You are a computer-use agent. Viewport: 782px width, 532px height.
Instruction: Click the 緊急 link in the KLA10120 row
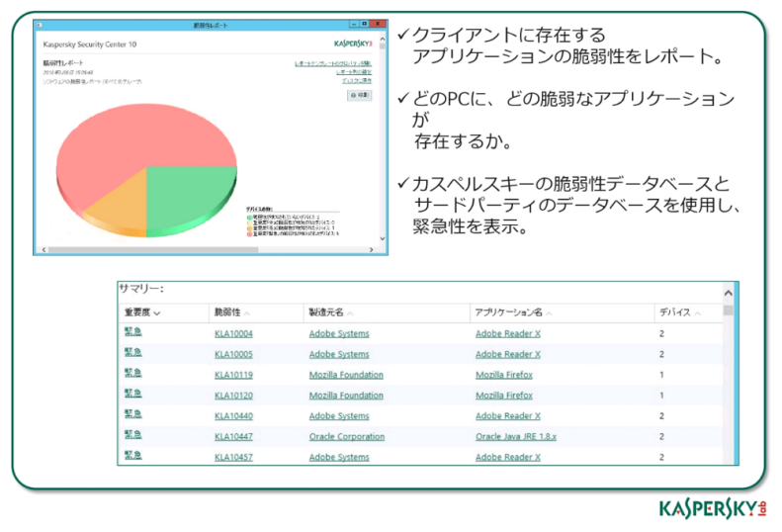(133, 394)
